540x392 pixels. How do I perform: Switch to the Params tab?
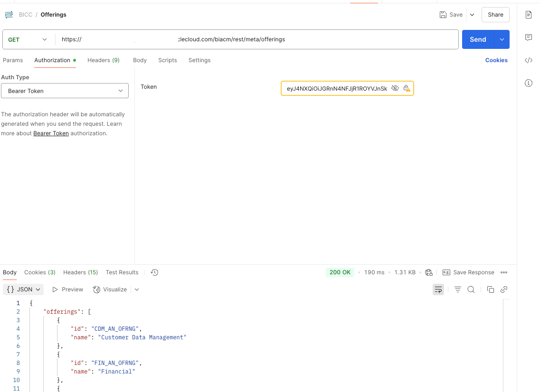coord(13,60)
